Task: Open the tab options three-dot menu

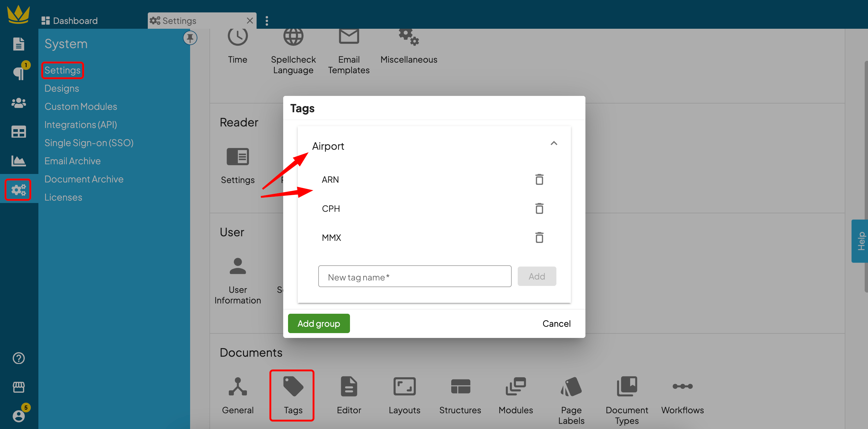Action: click(267, 21)
